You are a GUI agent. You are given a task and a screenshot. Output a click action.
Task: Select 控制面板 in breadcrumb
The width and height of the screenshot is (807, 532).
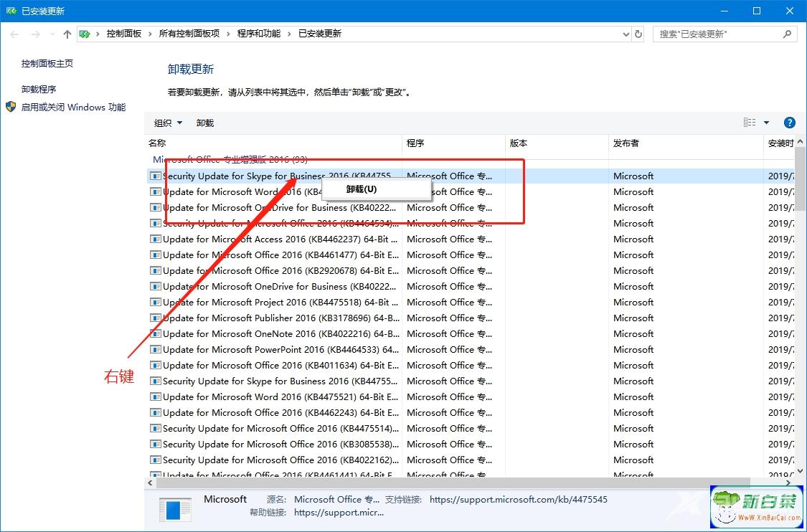tap(123, 34)
